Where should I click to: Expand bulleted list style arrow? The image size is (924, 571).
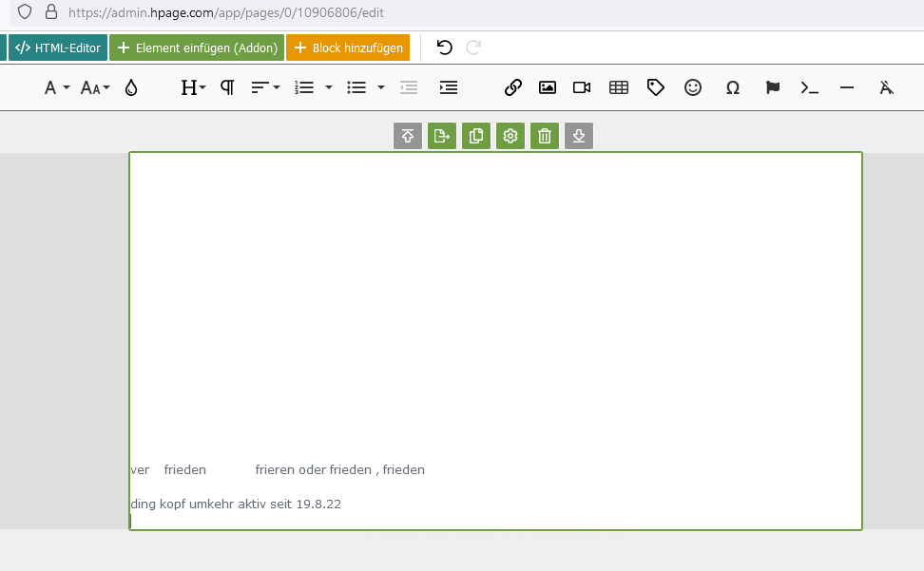(x=381, y=87)
